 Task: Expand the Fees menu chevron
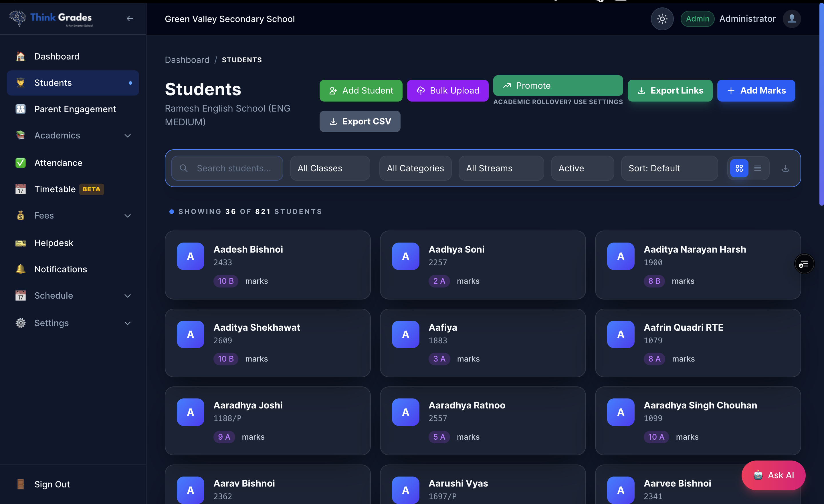127,216
